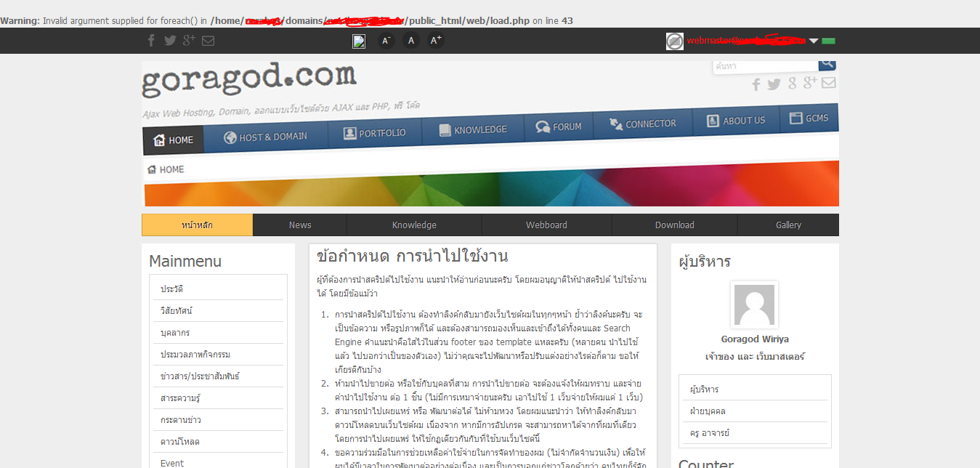
Task: Click the webmaster email account link
Action: [x=746, y=41]
